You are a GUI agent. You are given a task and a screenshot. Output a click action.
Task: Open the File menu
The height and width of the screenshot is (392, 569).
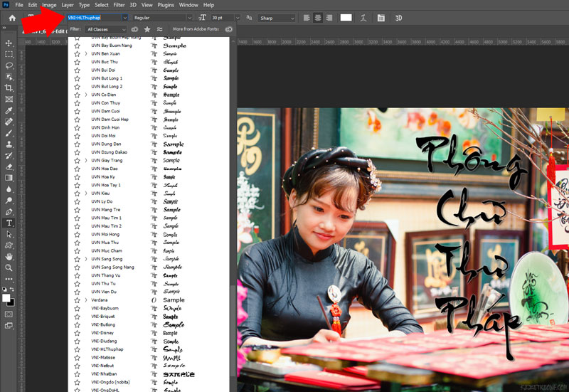[x=19, y=5]
